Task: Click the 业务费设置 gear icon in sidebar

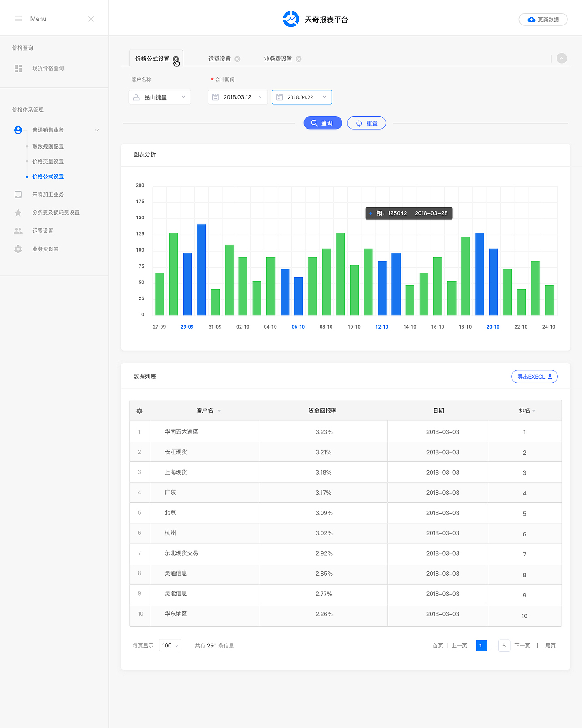Action: [x=18, y=249]
